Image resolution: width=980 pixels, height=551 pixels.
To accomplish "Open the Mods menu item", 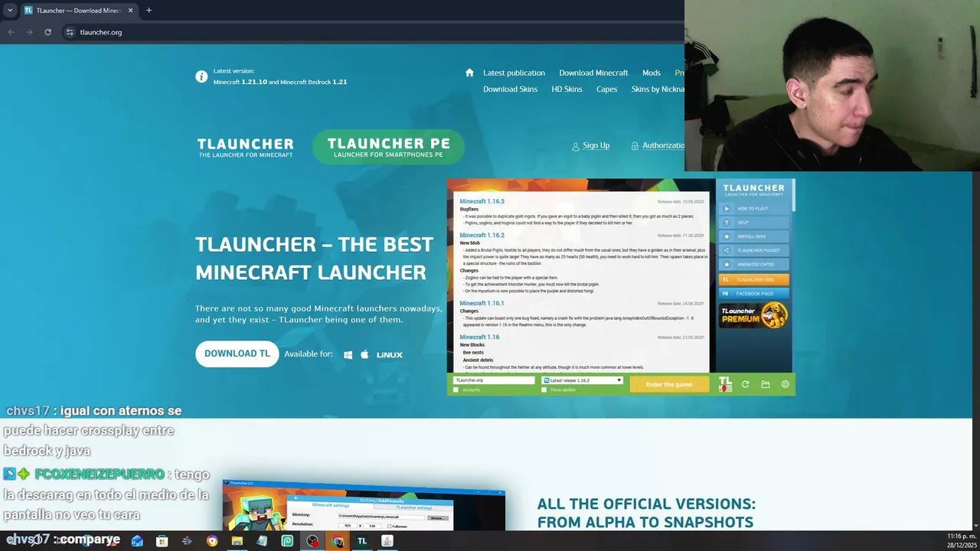I will tap(652, 73).
